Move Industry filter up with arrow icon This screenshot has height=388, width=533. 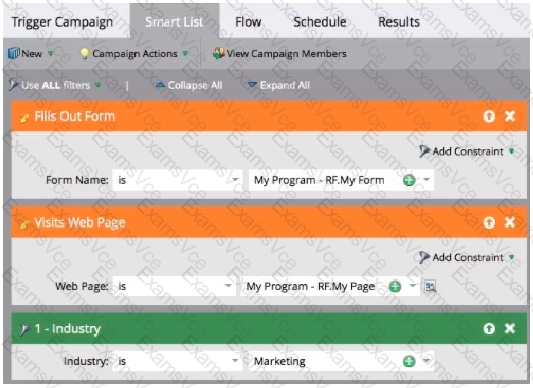489,328
